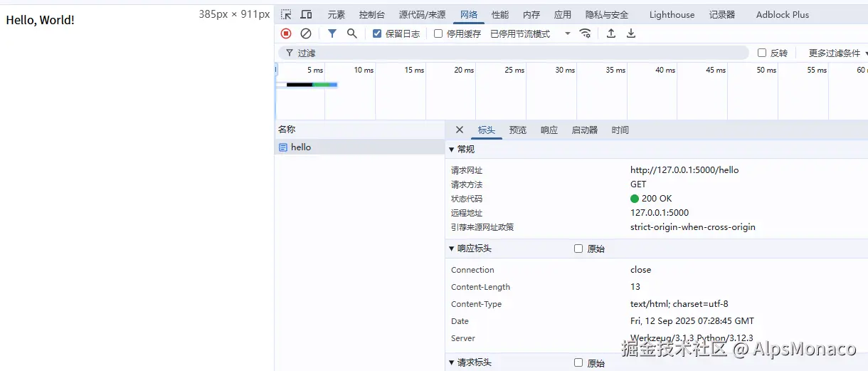This screenshot has width=868, height=371.
Task: Switch to the 响应 details tab
Action: [549, 130]
